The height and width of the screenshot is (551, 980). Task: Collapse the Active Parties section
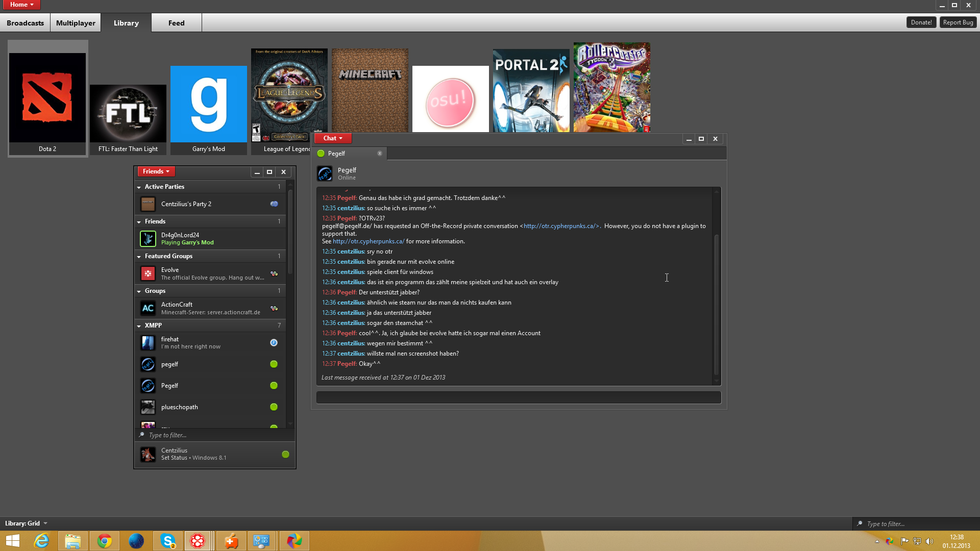(x=139, y=187)
